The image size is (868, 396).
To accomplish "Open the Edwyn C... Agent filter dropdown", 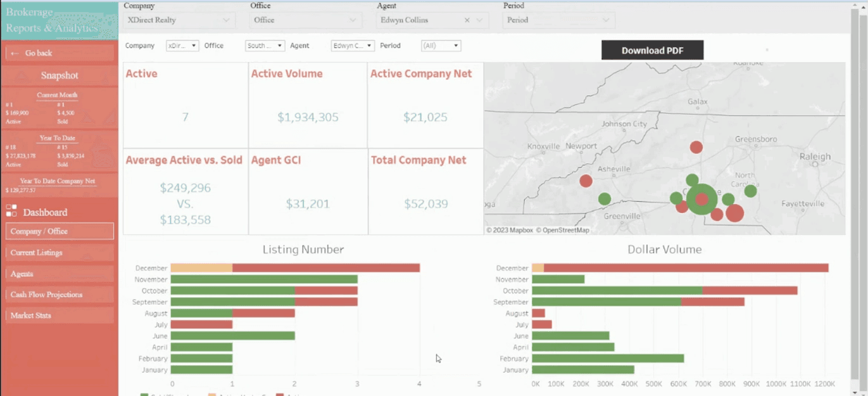I will tap(353, 46).
